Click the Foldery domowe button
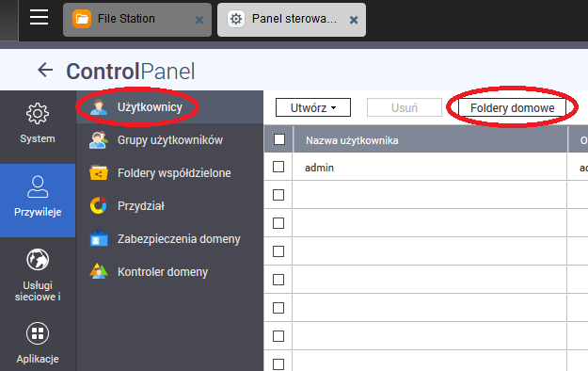588x371 pixels. [x=512, y=107]
